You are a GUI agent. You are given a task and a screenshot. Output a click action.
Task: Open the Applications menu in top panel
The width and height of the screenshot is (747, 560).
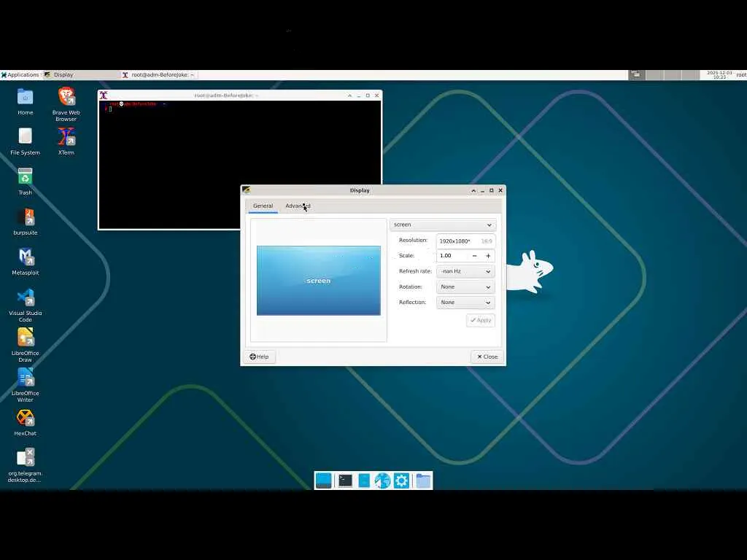(20, 75)
